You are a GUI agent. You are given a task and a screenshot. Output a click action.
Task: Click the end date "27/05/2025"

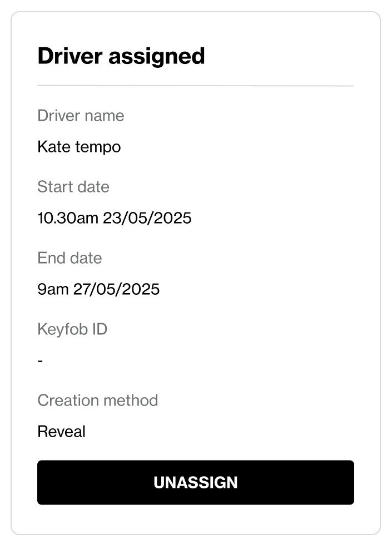(116, 289)
